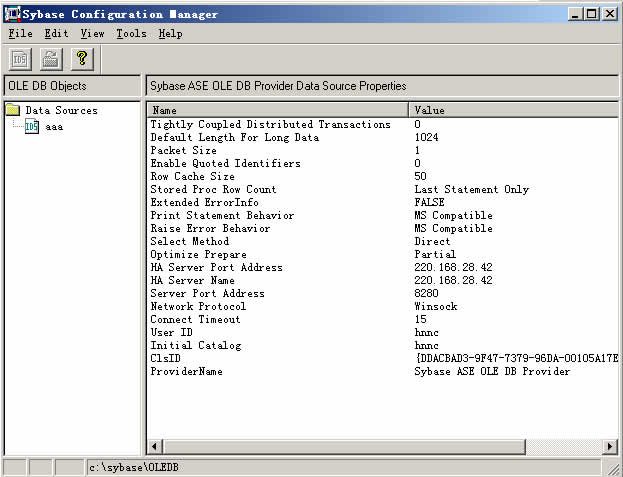Screen dimensions: 623x477
Task: Open the Tools menu
Action: 132,34
